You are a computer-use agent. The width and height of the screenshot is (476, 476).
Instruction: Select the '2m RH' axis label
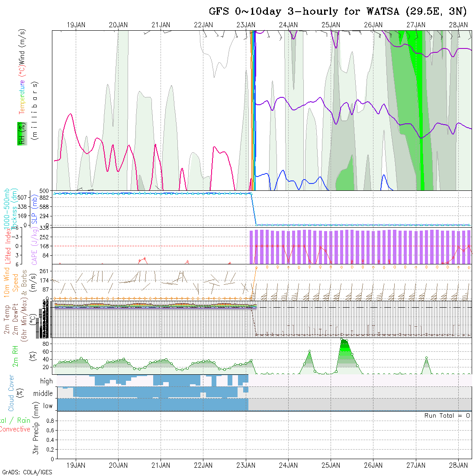(15, 356)
